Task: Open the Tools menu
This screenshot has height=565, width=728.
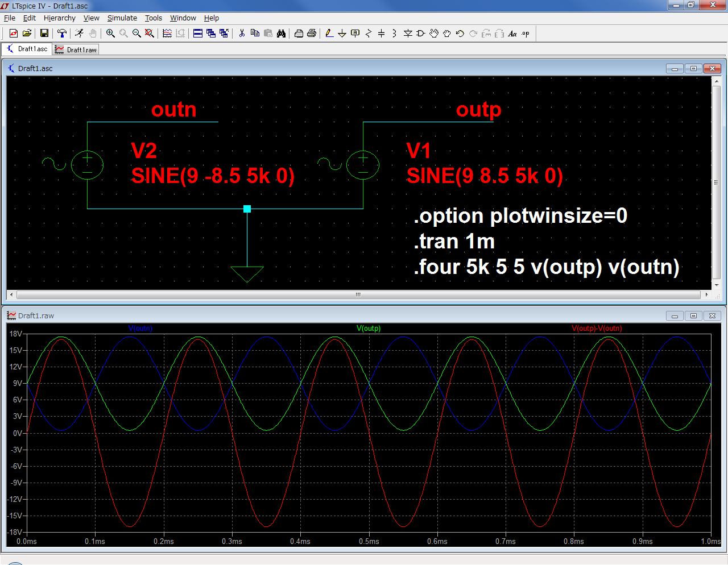Action: pos(154,18)
